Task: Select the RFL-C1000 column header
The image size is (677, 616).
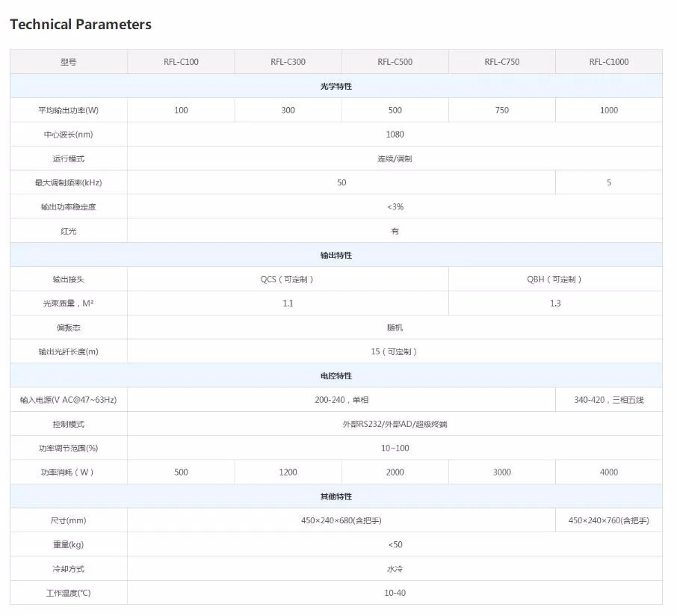Action: click(609, 62)
